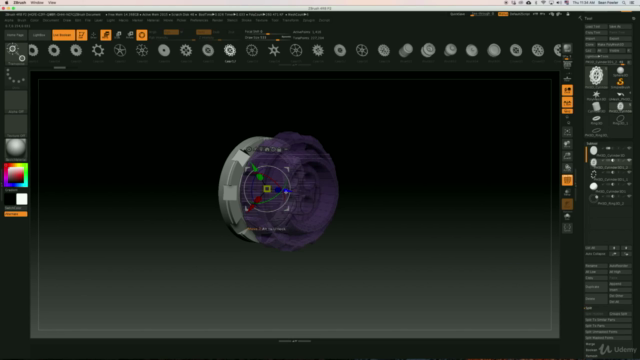
Task: Toggle PolyF line fill display
Action: (567, 180)
